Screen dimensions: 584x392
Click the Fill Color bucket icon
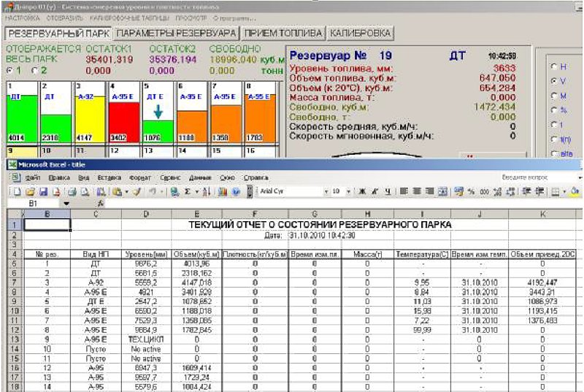click(x=575, y=191)
